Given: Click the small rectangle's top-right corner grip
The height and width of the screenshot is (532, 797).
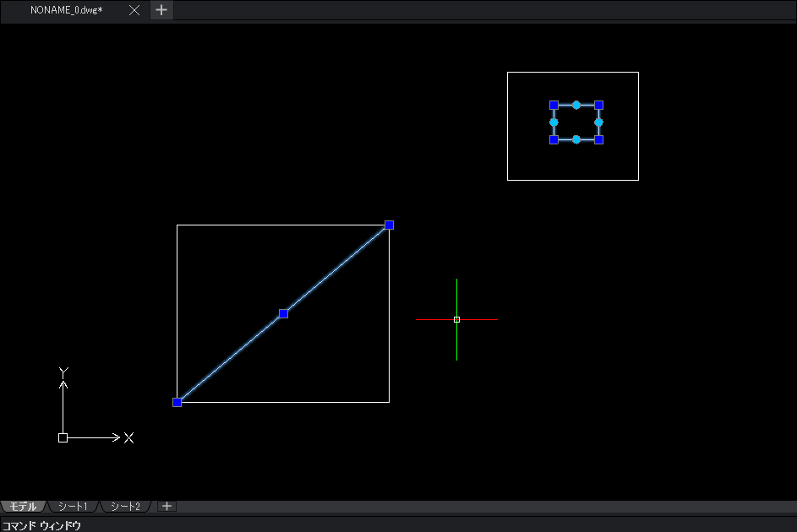Looking at the screenshot, I should pyautogui.click(x=598, y=105).
